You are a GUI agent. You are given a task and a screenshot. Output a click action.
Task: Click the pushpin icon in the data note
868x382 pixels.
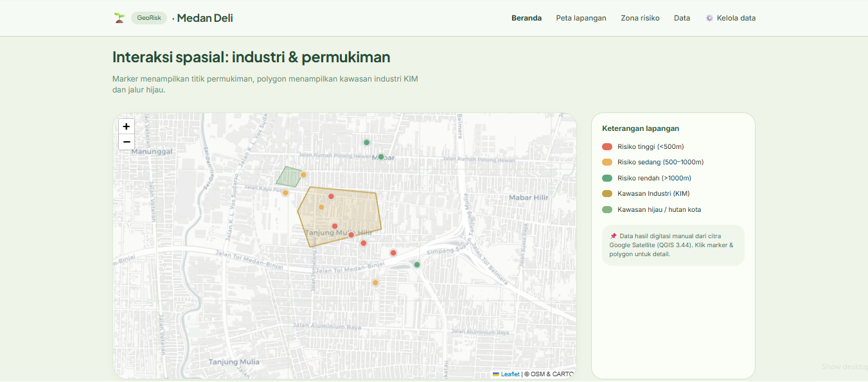tap(613, 236)
